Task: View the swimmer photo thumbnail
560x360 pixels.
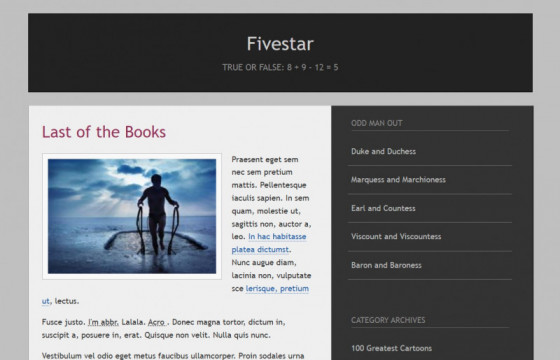Action: (x=132, y=216)
